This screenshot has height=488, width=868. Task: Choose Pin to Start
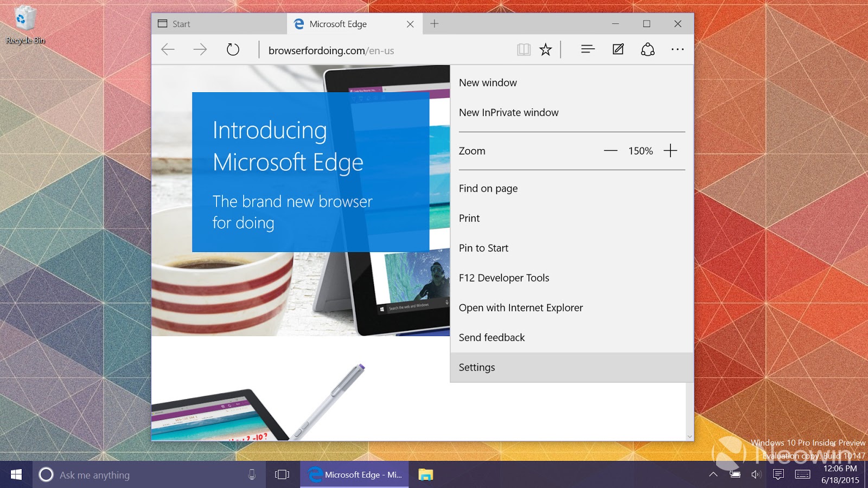pyautogui.click(x=572, y=248)
